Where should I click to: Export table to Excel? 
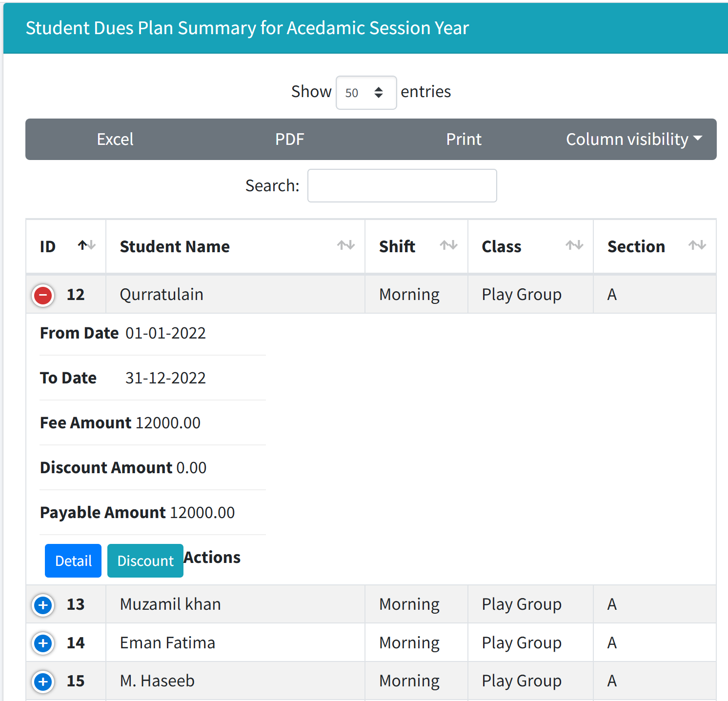115,140
